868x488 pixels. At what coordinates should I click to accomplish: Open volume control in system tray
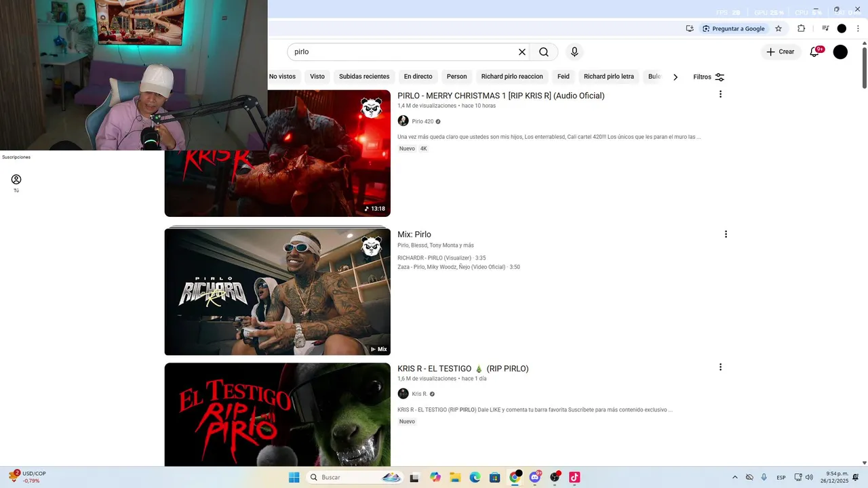point(809,477)
